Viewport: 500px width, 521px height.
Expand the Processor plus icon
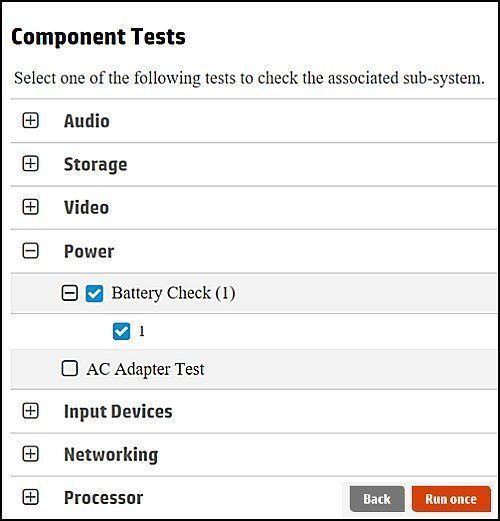pyautogui.click(x=30, y=497)
